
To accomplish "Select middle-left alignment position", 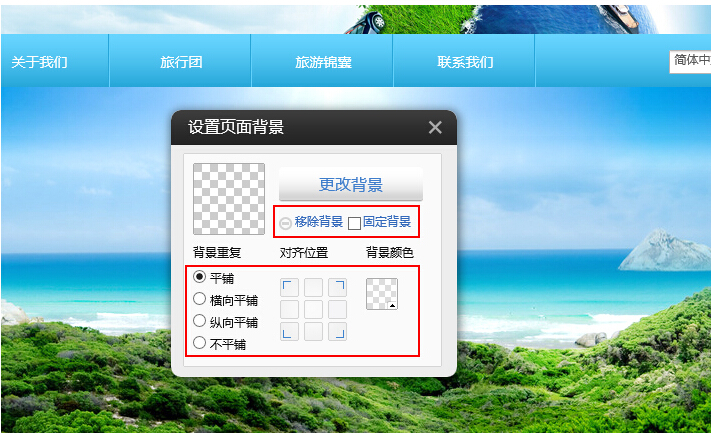I will click(289, 310).
